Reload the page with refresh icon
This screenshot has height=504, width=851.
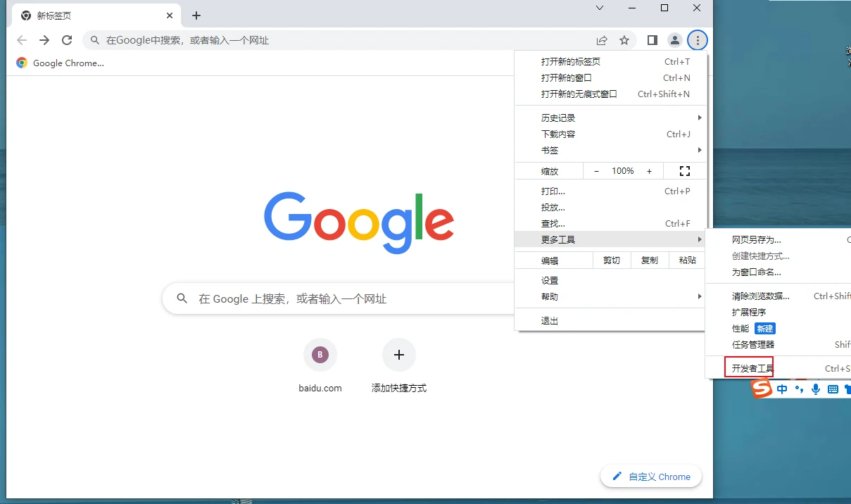coord(67,40)
